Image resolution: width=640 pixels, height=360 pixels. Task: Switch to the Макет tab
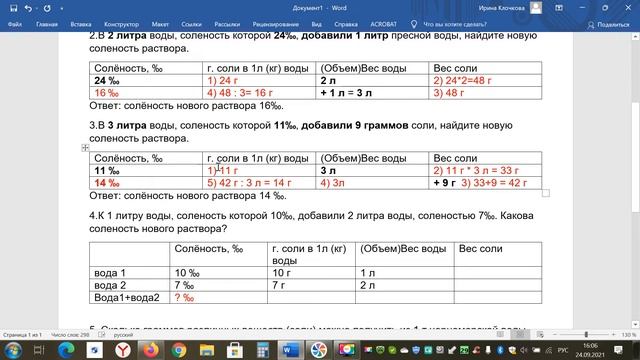[x=160, y=24]
